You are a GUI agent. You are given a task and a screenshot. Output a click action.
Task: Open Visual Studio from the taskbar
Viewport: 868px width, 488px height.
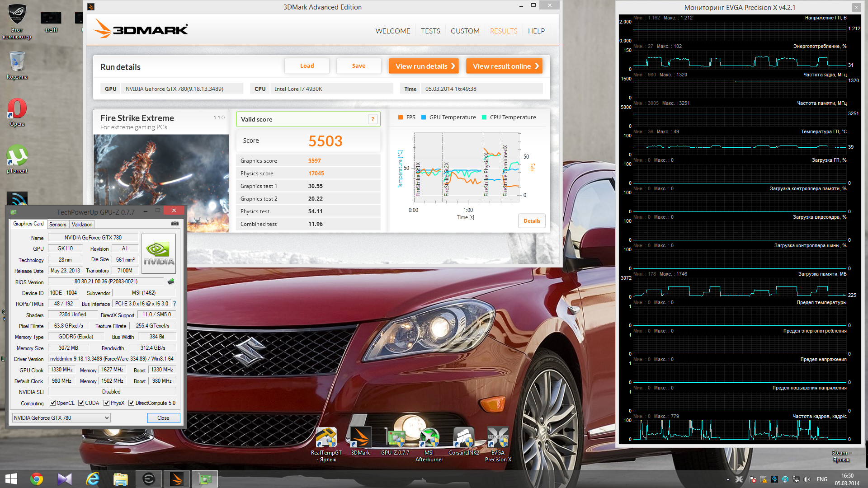click(65, 479)
